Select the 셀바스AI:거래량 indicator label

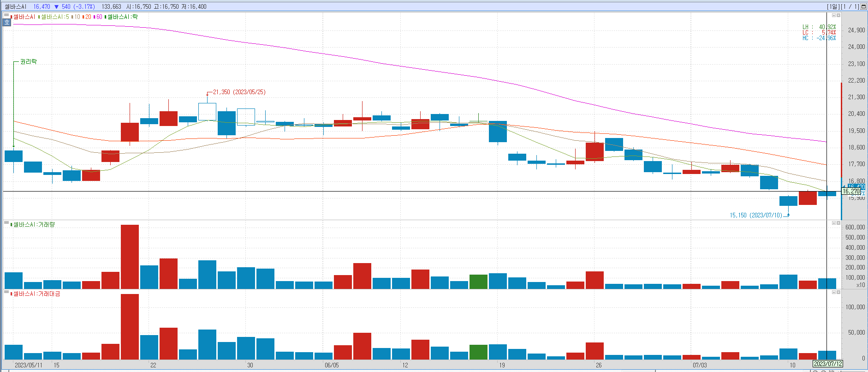pyautogui.click(x=34, y=225)
